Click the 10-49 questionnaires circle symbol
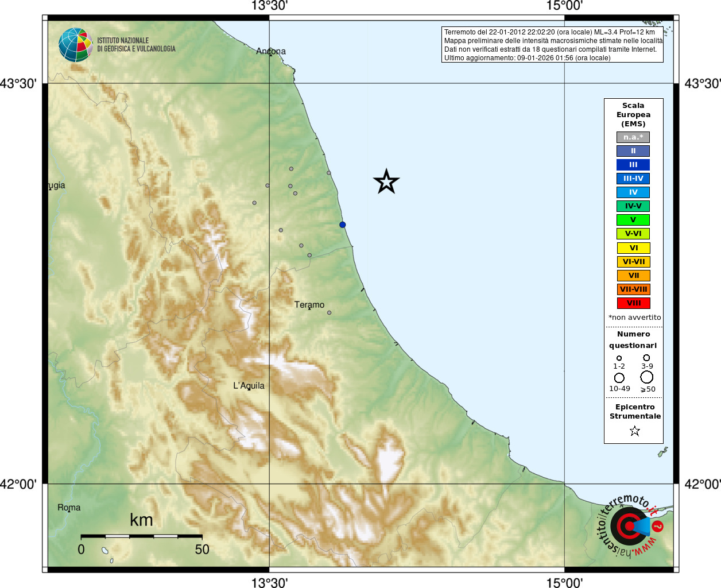Viewport: 721px width, 588px height. point(619,378)
